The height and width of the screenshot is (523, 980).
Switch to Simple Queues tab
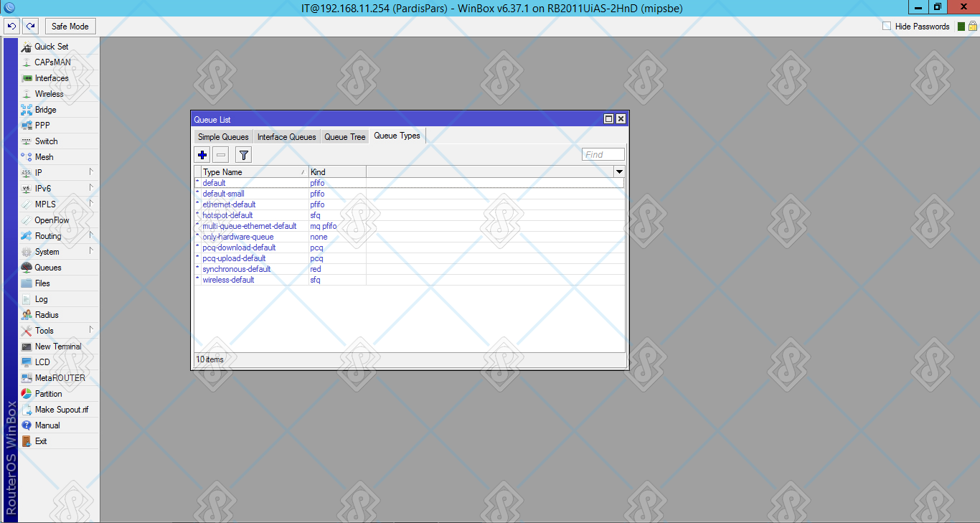coord(223,137)
